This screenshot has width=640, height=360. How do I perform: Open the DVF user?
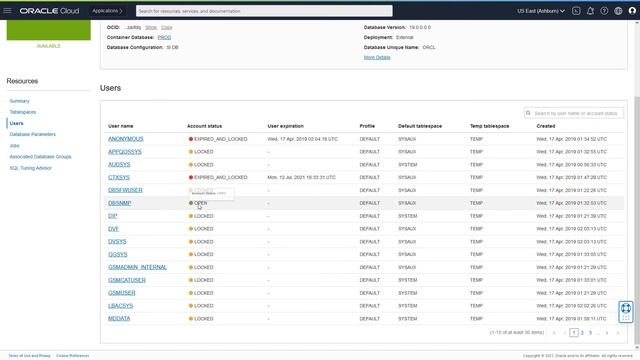click(113, 229)
